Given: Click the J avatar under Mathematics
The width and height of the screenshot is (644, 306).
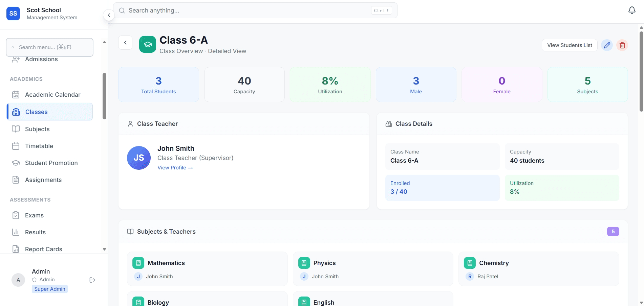Looking at the screenshot, I should click(138, 277).
